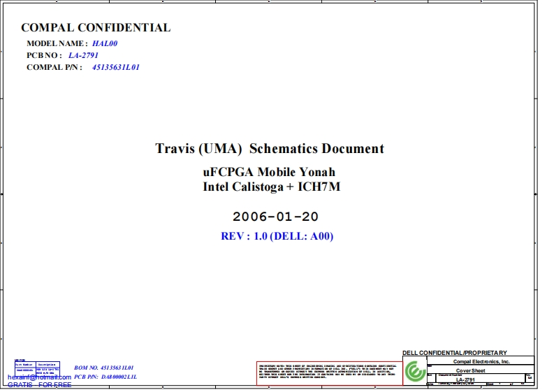This screenshot has width=554, height=392.
Task: Click Intel Calistoga + ICH7M line
Action: (271, 187)
